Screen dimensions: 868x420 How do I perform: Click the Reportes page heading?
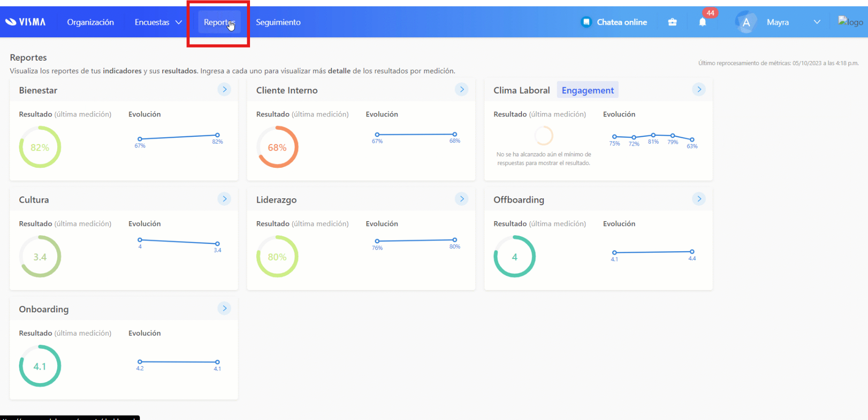[28, 57]
